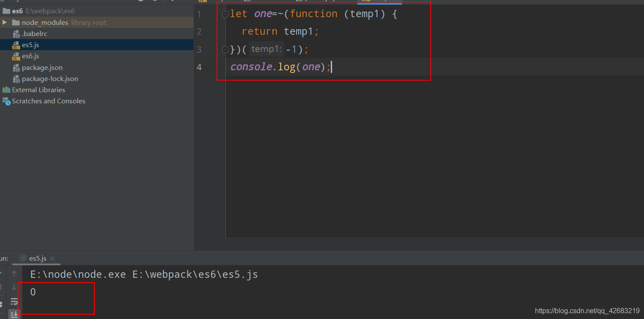Click the 'log' method on line 4
This screenshot has height=319, width=644.
pos(287,67)
